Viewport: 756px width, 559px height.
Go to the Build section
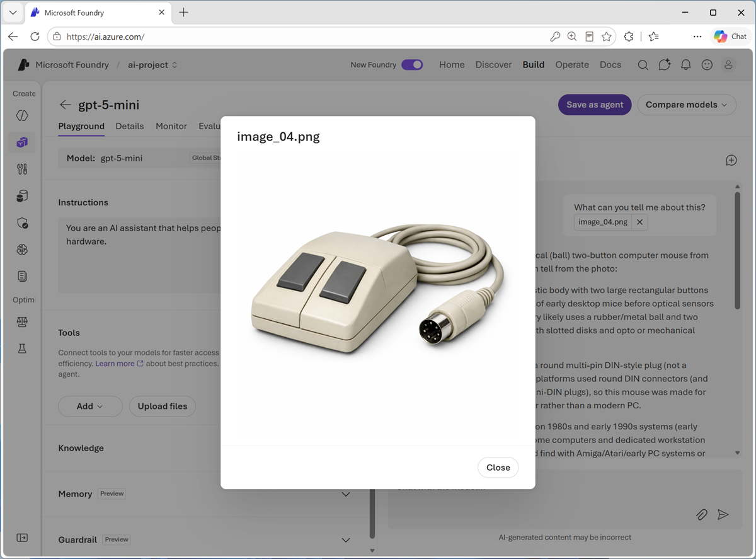pos(534,65)
